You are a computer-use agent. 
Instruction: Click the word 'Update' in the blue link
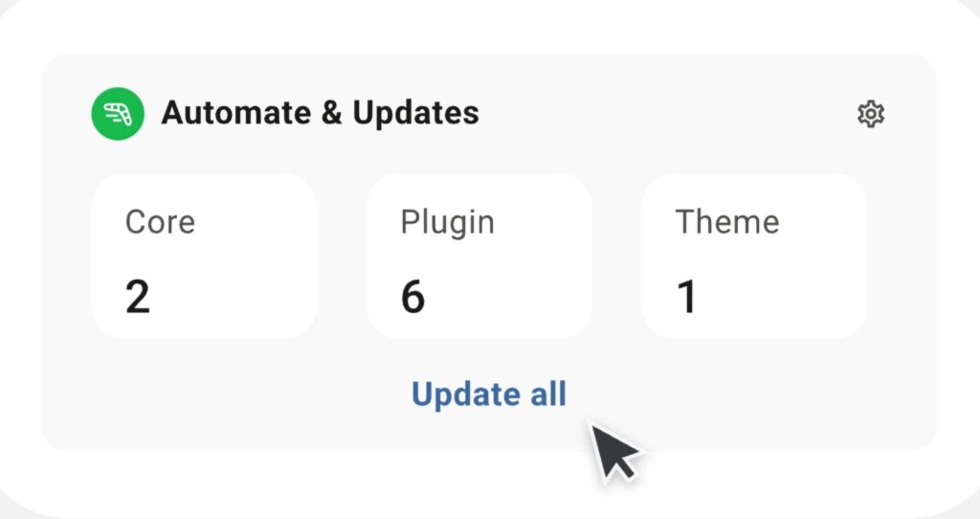[x=466, y=395]
